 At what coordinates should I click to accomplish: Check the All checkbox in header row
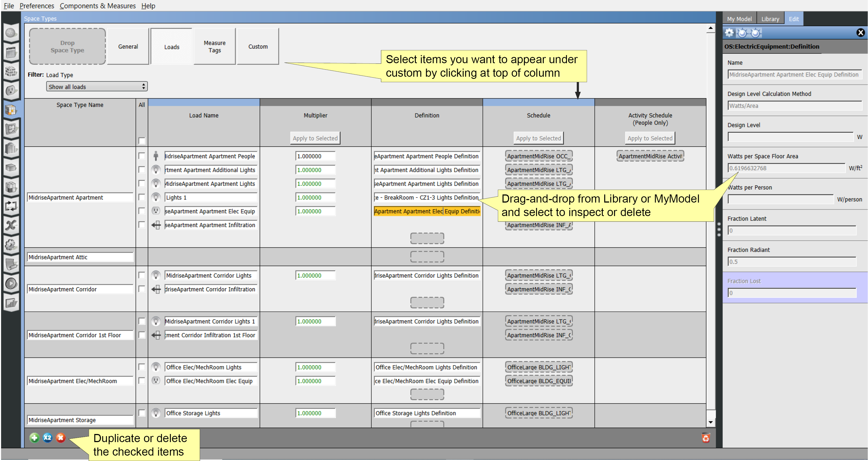[x=142, y=141]
